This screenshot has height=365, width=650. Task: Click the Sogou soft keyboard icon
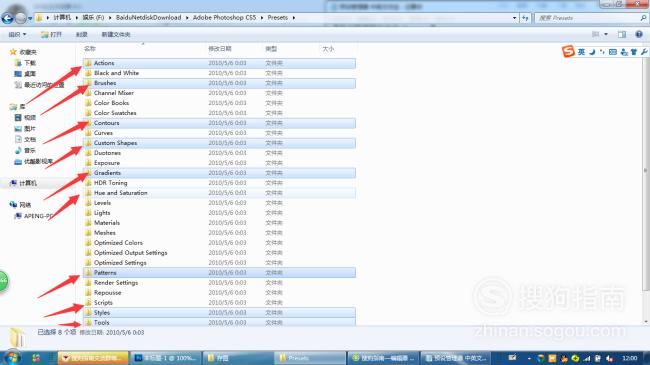pos(613,52)
